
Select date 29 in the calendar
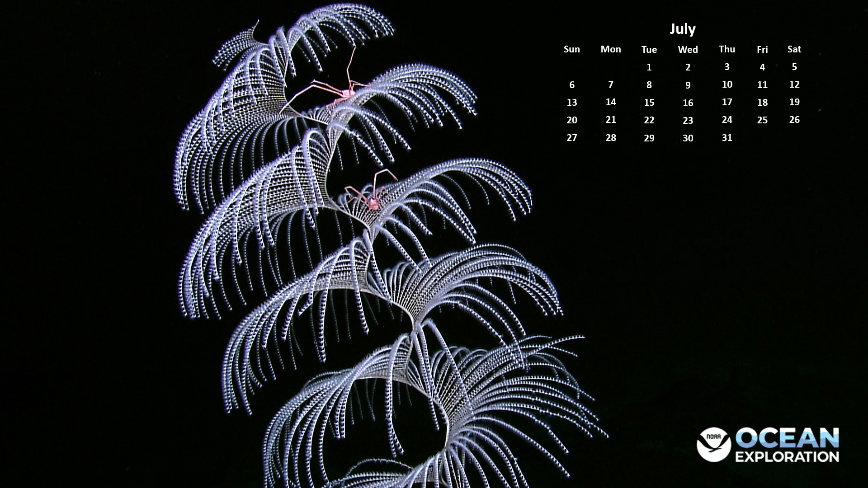point(649,138)
